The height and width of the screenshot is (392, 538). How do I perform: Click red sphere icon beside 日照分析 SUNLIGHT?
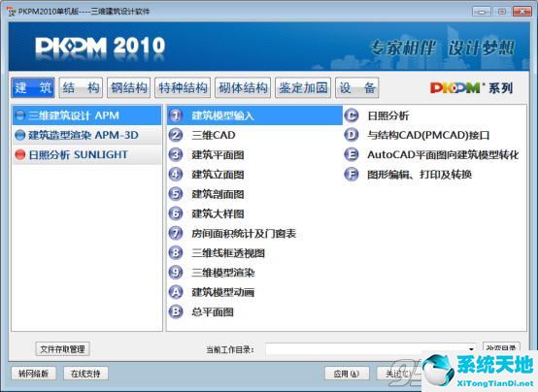point(20,154)
